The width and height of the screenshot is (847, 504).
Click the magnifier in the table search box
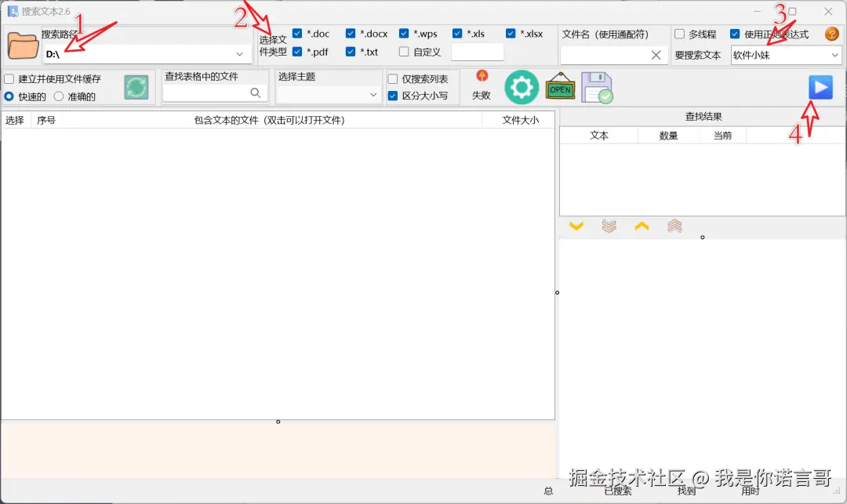pyautogui.click(x=256, y=92)
